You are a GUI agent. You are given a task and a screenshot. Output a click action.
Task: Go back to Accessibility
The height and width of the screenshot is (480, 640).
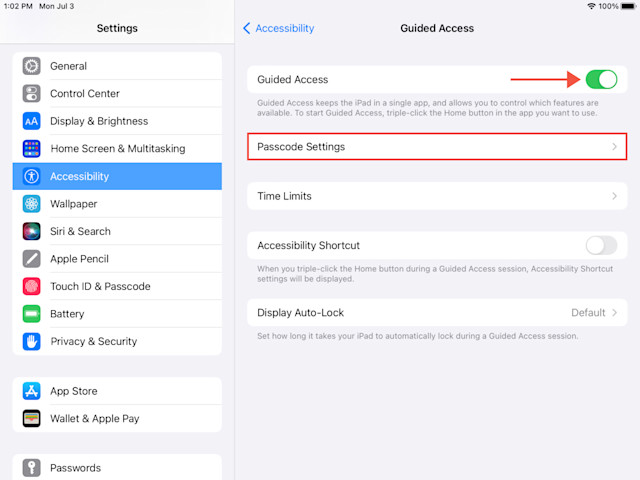[279, 28]
